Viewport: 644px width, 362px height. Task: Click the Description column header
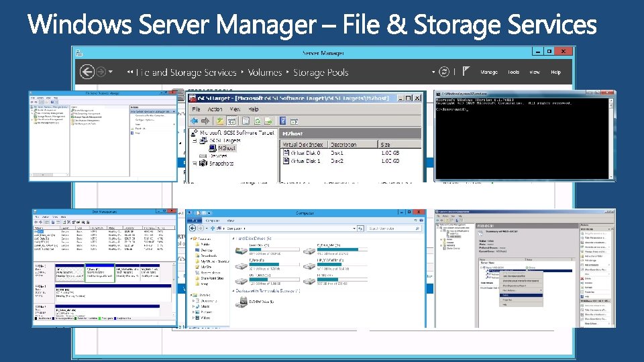[352, 145]
